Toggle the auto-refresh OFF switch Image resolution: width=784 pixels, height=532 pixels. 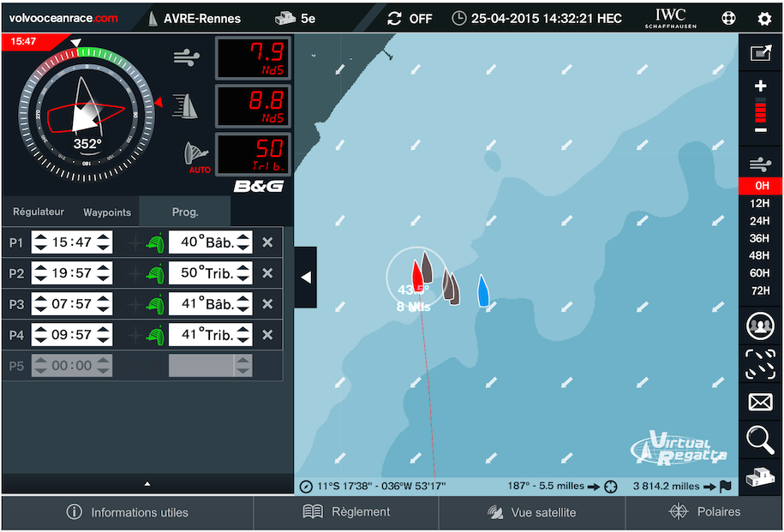click(x=410, y=18)
